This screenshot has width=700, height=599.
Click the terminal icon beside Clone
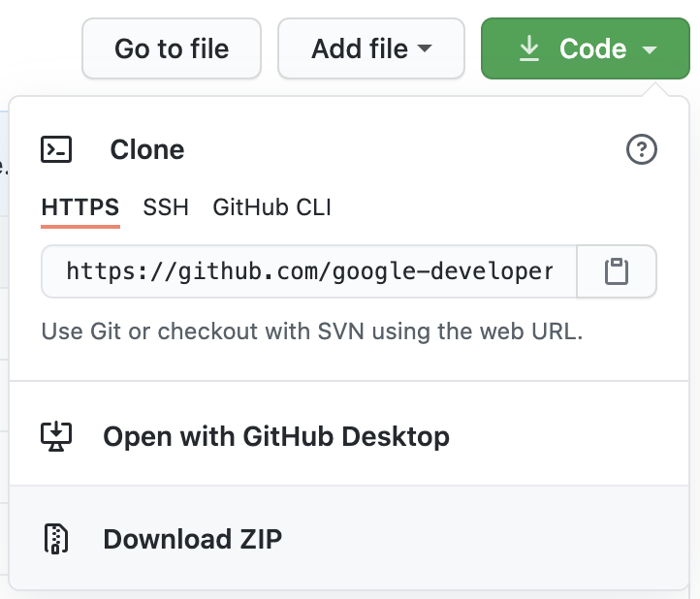(x=56, y=149)
